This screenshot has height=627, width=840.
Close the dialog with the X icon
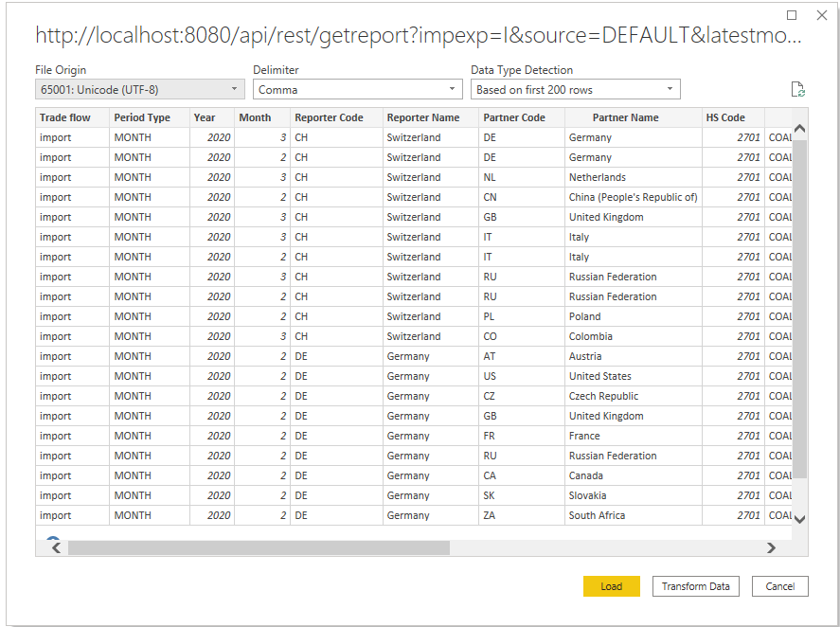[822, 15]
